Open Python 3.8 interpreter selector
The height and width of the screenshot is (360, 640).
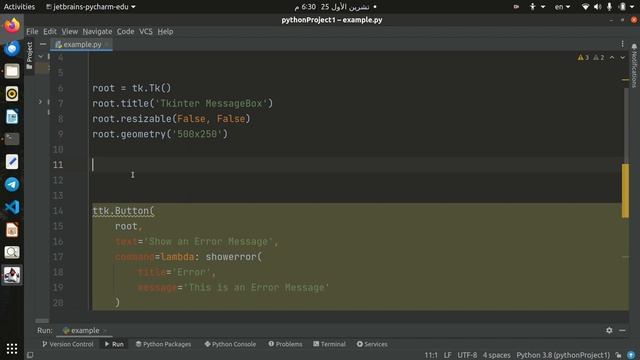(563, 355)
